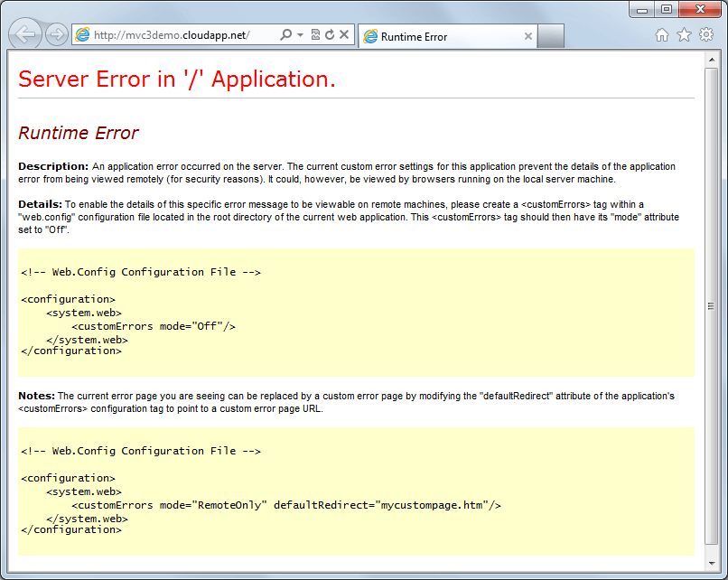This screenshot has height=580, width=728.
Task: Click the Internet Explorer favicon on the tab
Action: coord(369,35)
